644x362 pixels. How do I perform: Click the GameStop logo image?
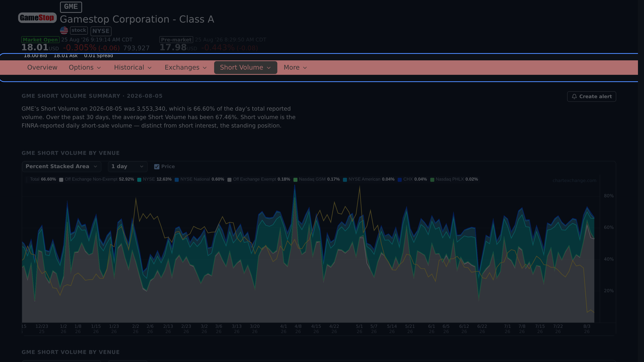(x=37, y=18)
